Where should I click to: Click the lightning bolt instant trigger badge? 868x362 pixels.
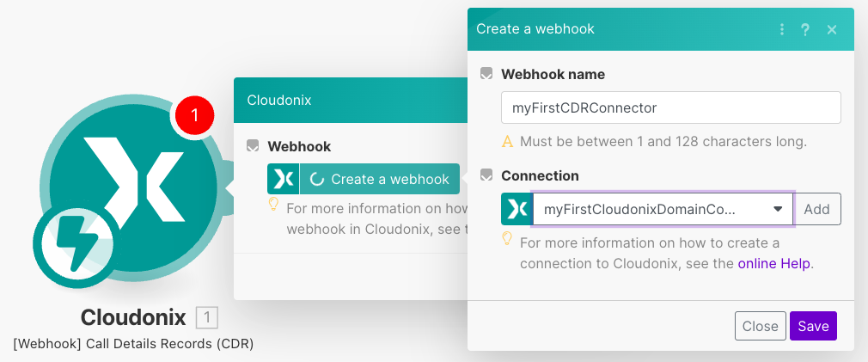pos(71,244)
